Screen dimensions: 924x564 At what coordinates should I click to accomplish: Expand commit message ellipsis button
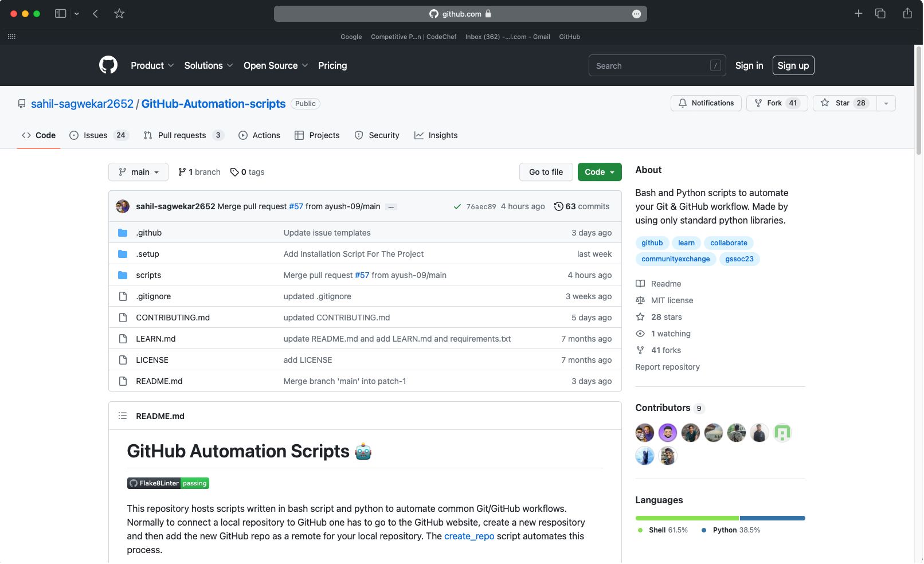391,207
